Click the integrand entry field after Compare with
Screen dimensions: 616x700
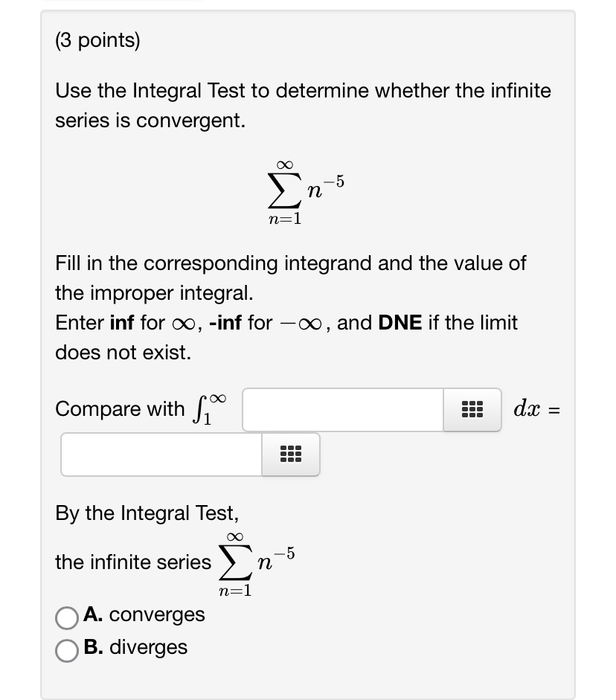[342, 409]
